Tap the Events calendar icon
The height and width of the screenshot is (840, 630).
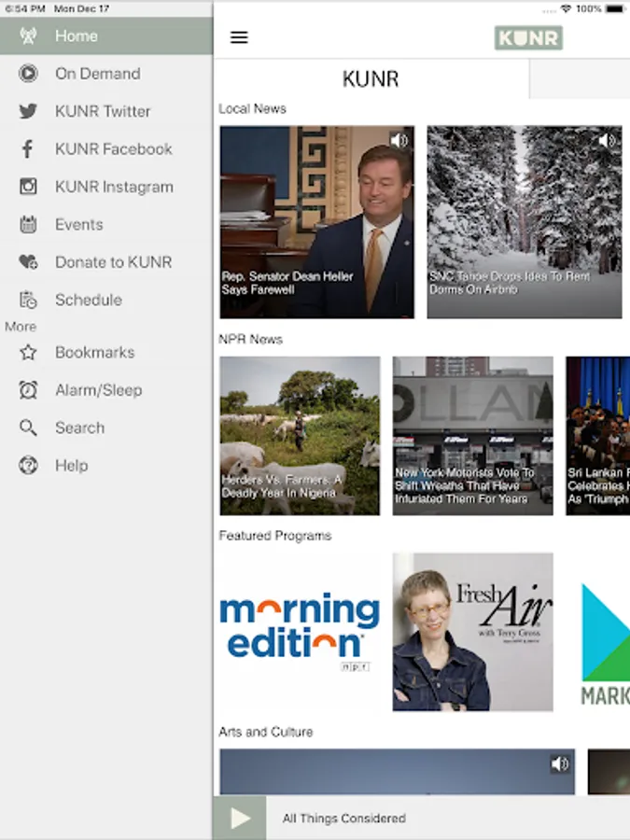pos(28,224)
